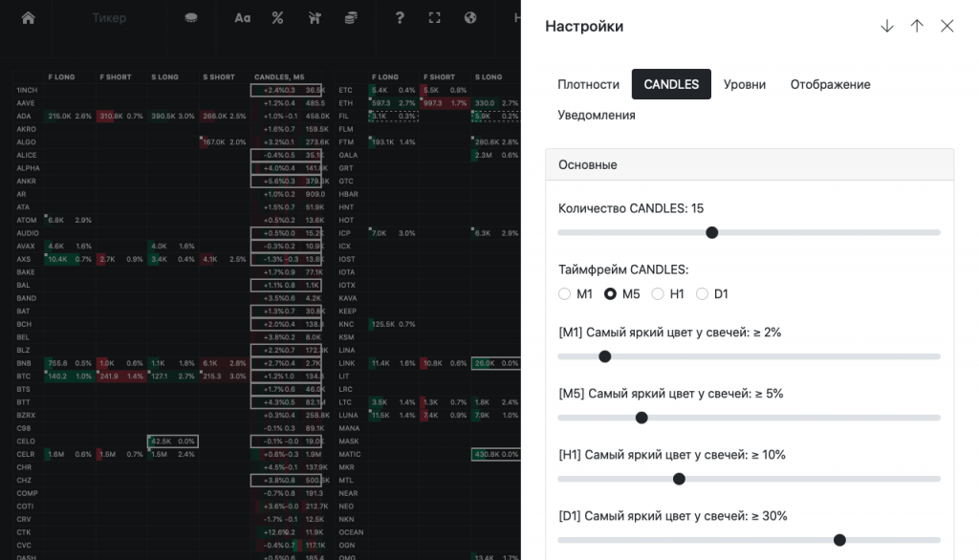Switch to the Отображение tab
979x560 pixels.
[x=830, y=84]
